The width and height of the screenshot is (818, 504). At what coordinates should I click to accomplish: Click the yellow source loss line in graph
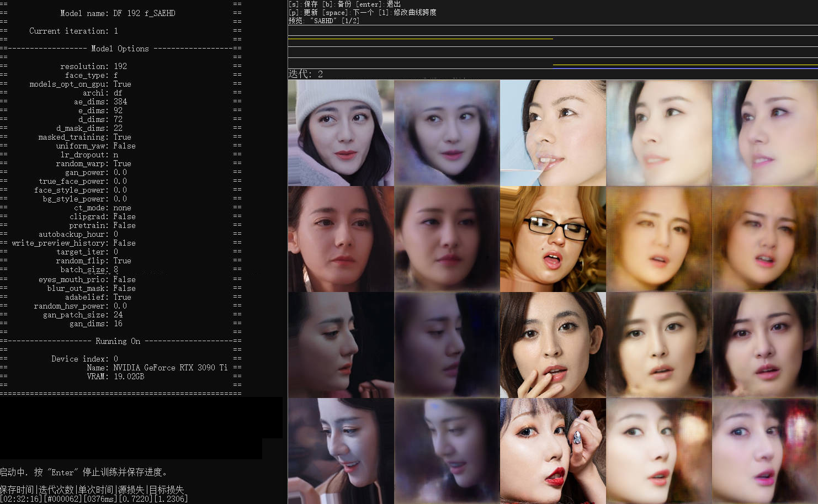pyautogui.click(x=420, y=39)
